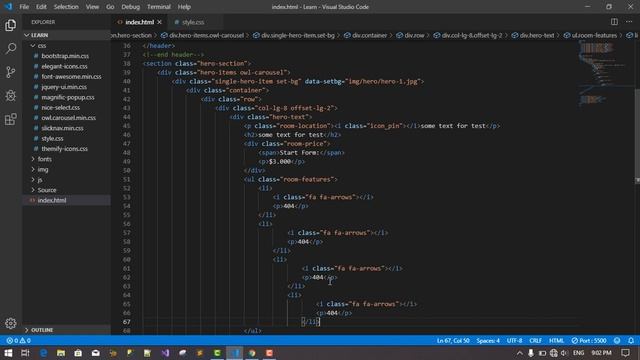Open the Explorer view in activity bar
Image resolution: width=640 pixels, height=360 pixels.
point(11,25)
